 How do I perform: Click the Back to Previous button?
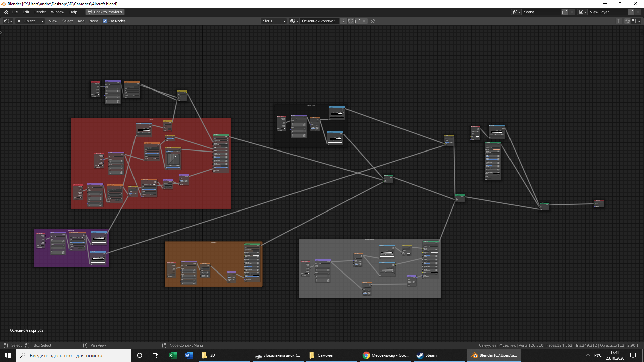click(105, 12)
